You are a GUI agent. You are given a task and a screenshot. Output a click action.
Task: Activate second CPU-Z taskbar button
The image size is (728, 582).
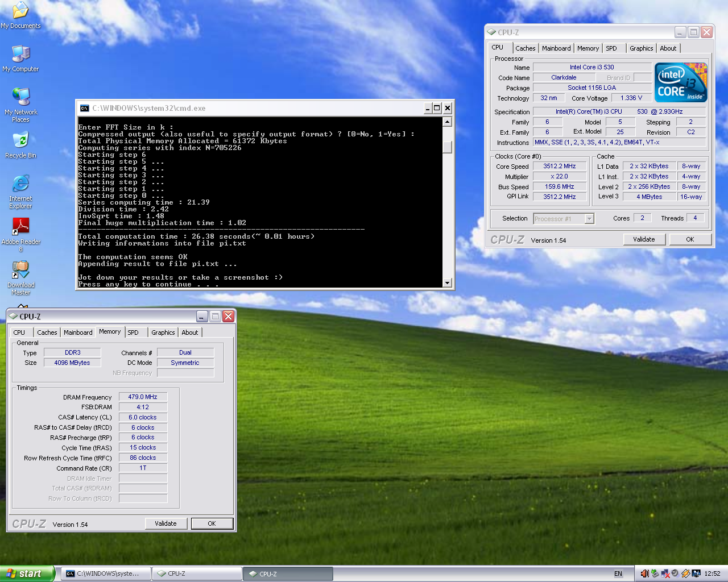pos(288,573)
